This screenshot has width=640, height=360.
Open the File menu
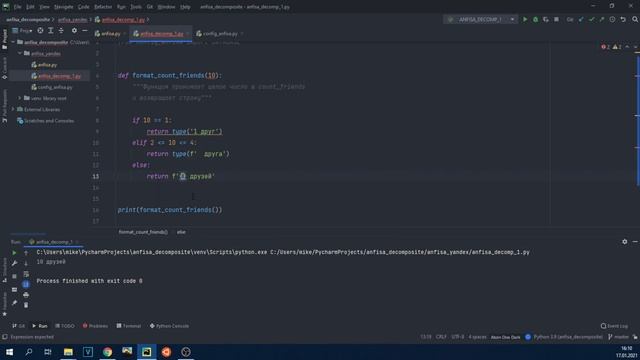coord(17,7)
